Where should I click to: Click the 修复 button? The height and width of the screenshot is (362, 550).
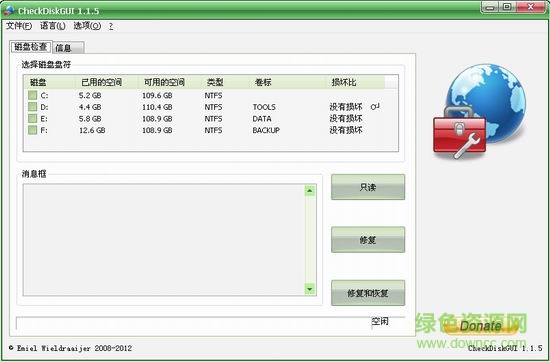pyautogui.click(x=368, y=240)
